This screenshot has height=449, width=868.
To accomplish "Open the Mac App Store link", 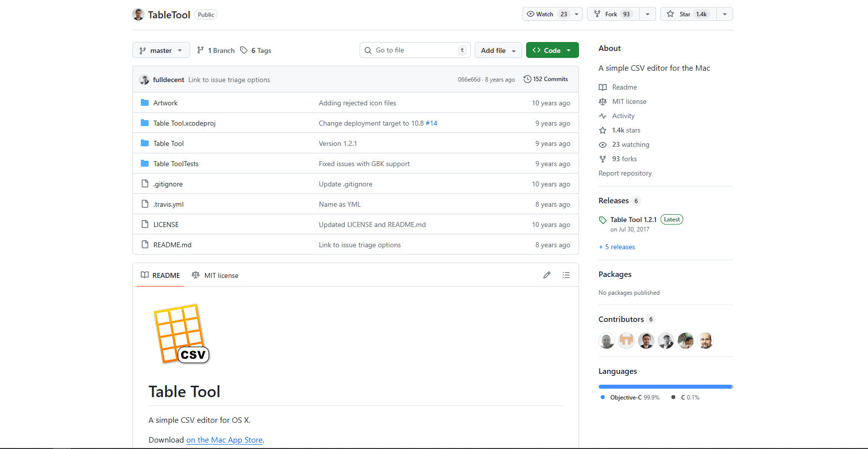I will 224,440.
